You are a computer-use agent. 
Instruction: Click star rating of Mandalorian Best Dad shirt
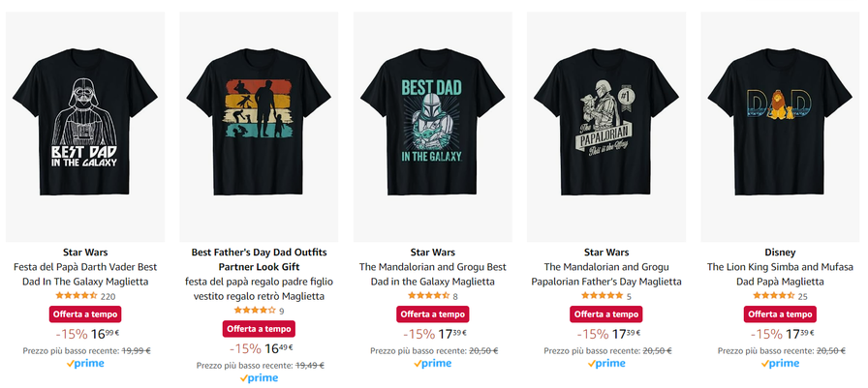coord(428,296)
